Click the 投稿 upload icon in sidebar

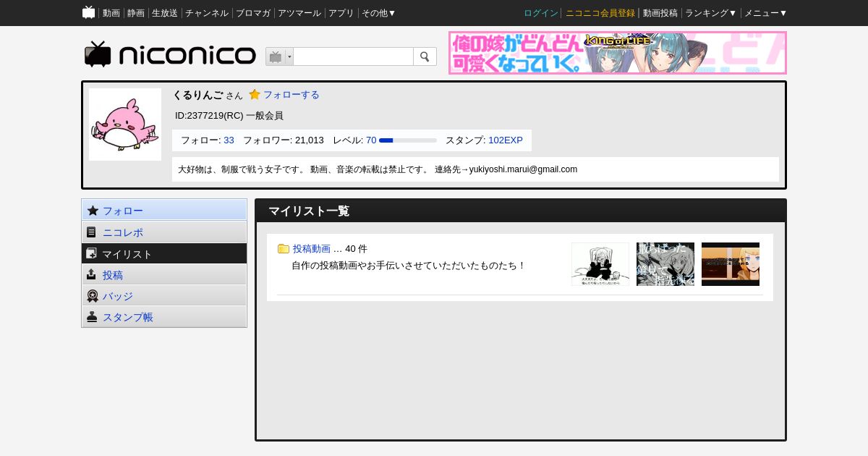tap(92, 274)
